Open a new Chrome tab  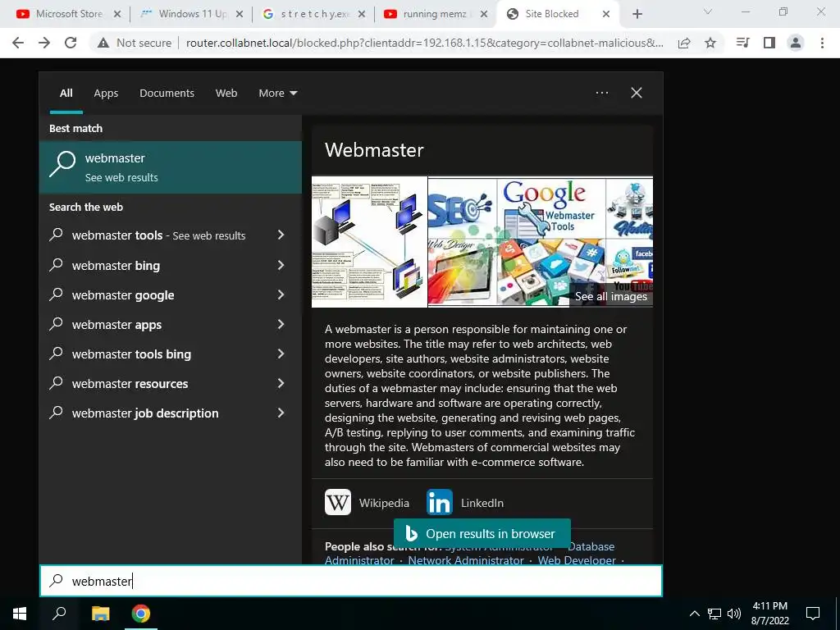(637, 14)
